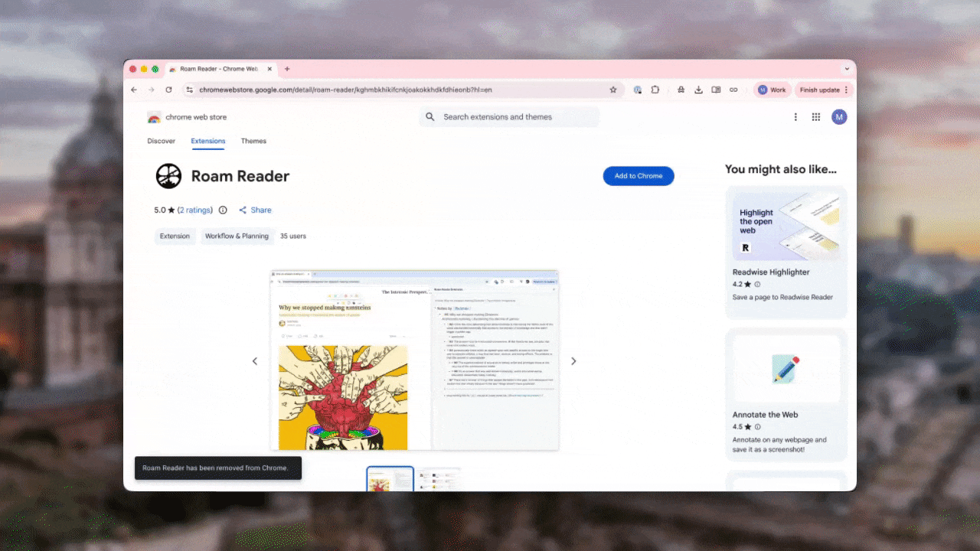Select the first screenshot thumbnail

(390, 479)
